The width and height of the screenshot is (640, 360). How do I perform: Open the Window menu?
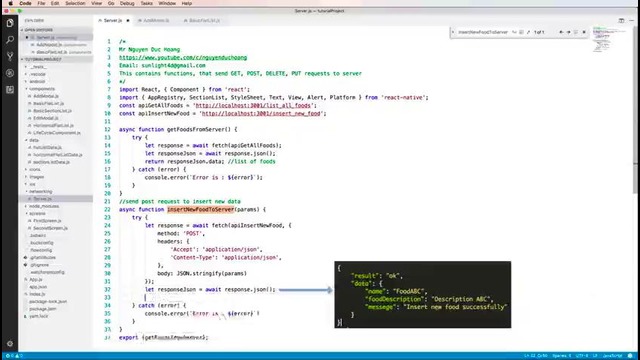[167, 3]
